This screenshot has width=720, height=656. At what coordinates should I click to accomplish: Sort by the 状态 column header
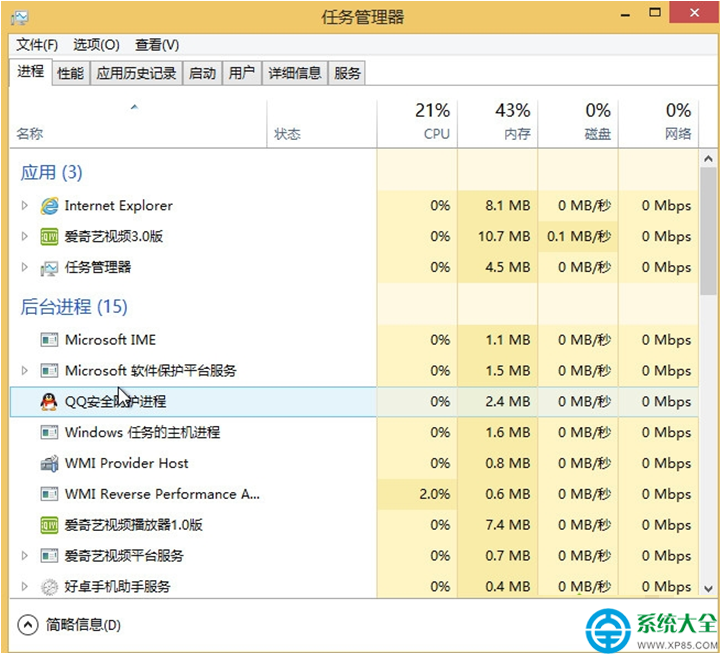point(321,124)
